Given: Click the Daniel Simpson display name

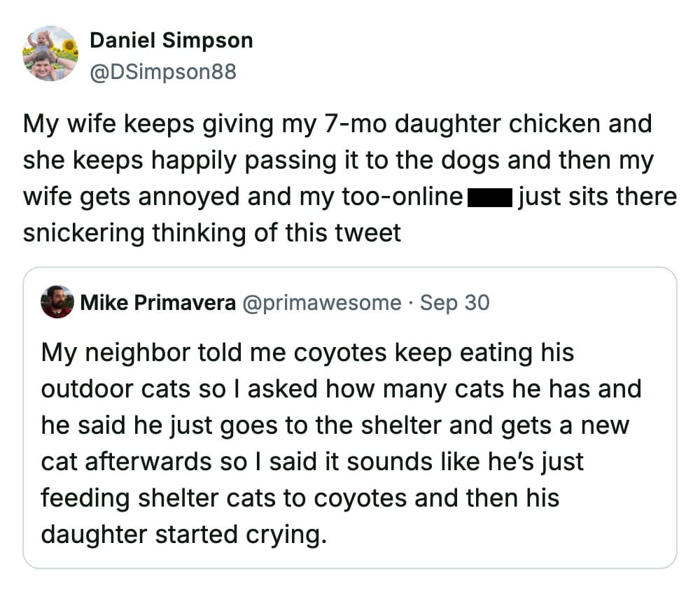Looking at the screenshot, I should [171, 41].
